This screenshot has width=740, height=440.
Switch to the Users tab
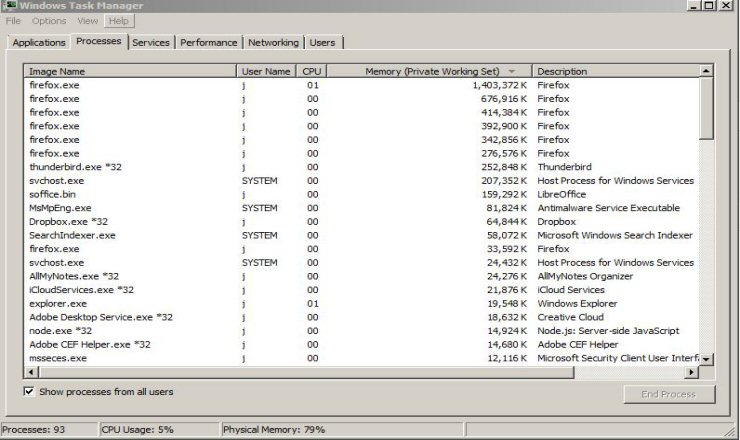pos(322,42)
